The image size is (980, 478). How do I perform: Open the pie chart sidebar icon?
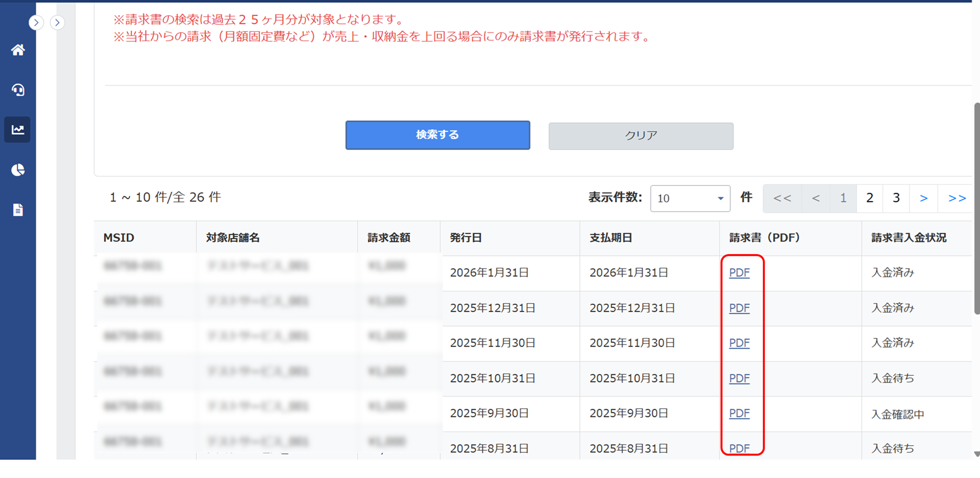(x=18, y=170)
